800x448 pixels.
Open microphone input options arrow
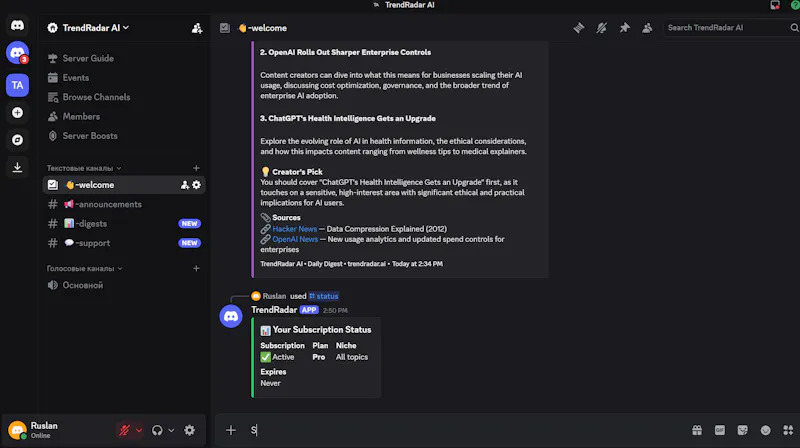(x=139, y=430)
